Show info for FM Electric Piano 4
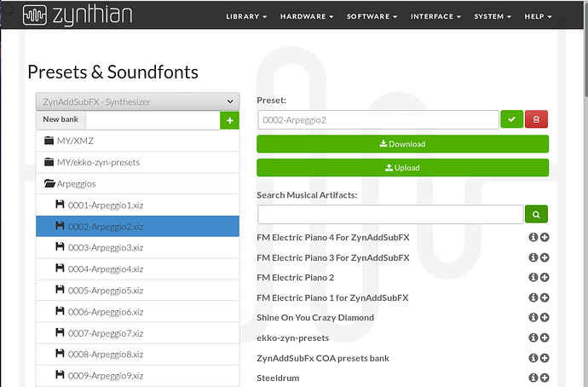Viewport: 588px width, 387px height. click(x=533, y=237)
